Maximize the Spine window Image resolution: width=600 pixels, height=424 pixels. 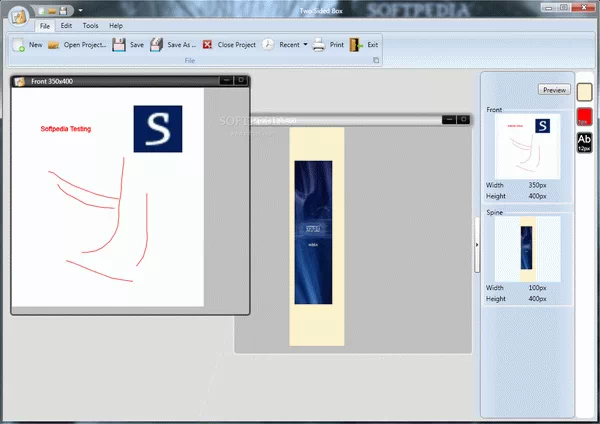(x=463, y=119)
